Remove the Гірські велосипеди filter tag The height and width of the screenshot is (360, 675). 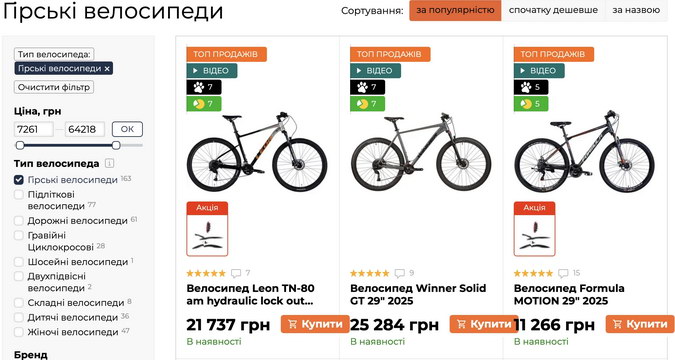click(x=107, y=68)
